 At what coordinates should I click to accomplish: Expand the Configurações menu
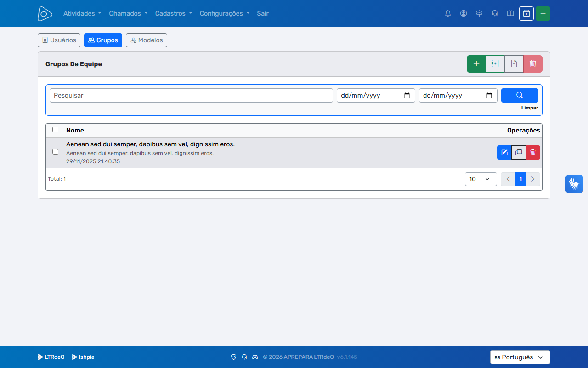(225, 13)
